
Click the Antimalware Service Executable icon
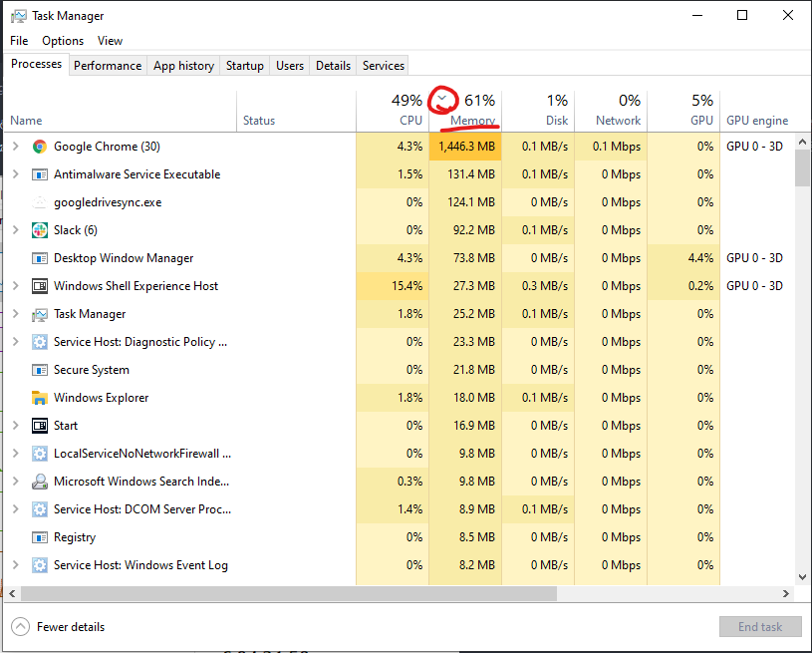coord(40,174)
